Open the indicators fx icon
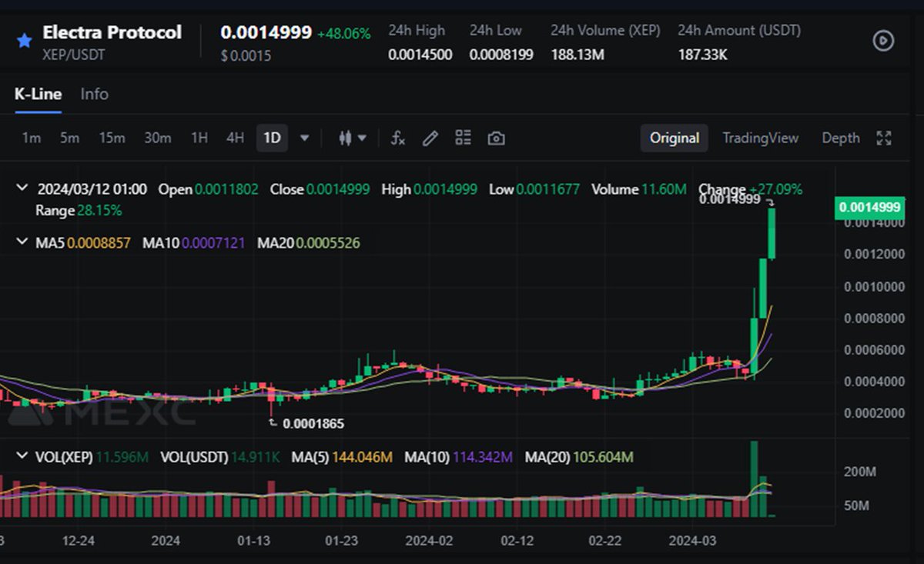The height and width of the screenshot is (564, 924). 398,138
